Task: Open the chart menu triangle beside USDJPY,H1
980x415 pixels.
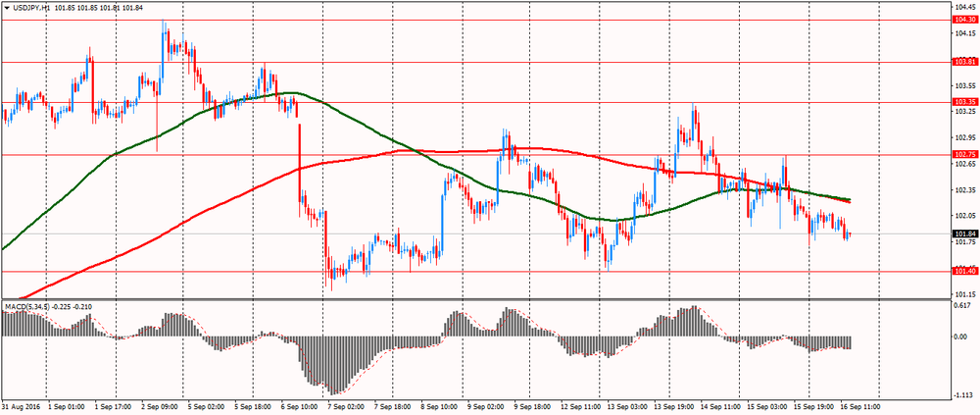Action: pyautogui.click(x=7, y=8)
